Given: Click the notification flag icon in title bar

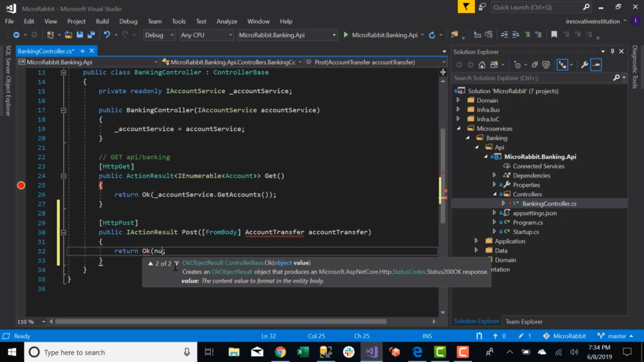Looking at the screenshot, I should [x=466, y=7].
